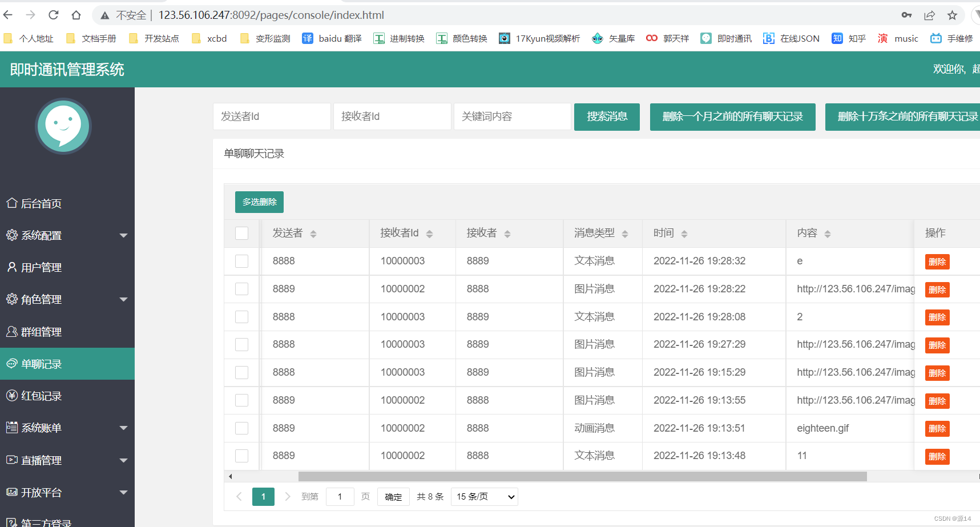Open the 15 条/页 page size dropdown
The width and height of the screenshot is (980, 527).
click(485, 497)
